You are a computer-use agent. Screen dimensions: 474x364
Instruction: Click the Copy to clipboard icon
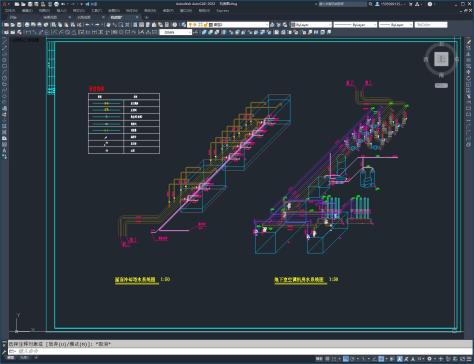click(x=60, y=25)
